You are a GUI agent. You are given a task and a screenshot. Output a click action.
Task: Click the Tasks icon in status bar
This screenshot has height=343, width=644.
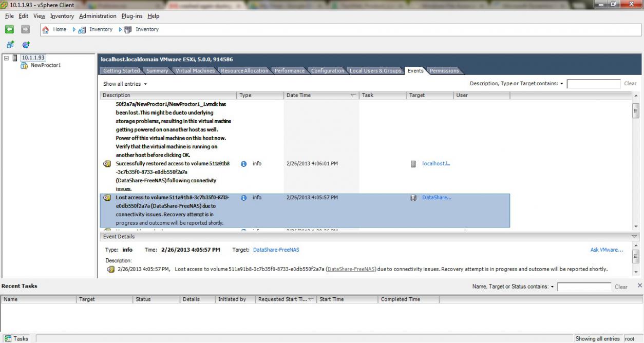(x=7, y=338)
